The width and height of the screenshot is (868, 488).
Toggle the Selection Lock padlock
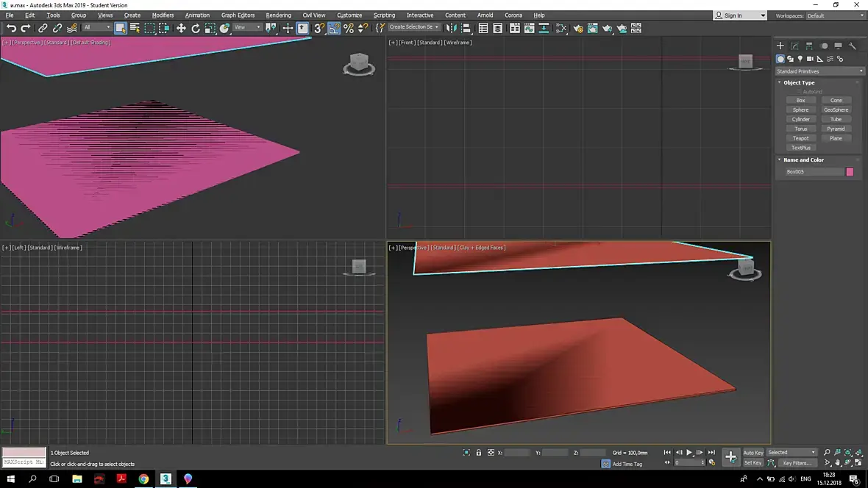click(x=479, y=453)
